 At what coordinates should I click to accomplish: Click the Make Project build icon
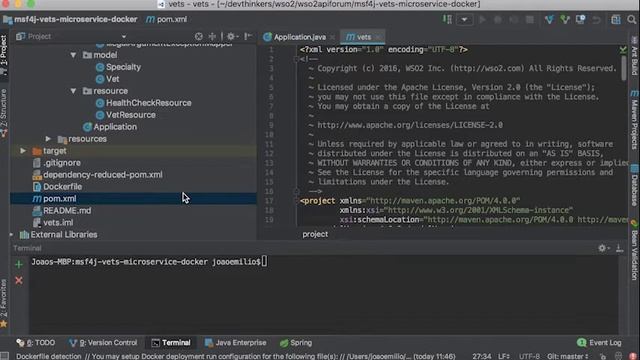pos(447,20)
